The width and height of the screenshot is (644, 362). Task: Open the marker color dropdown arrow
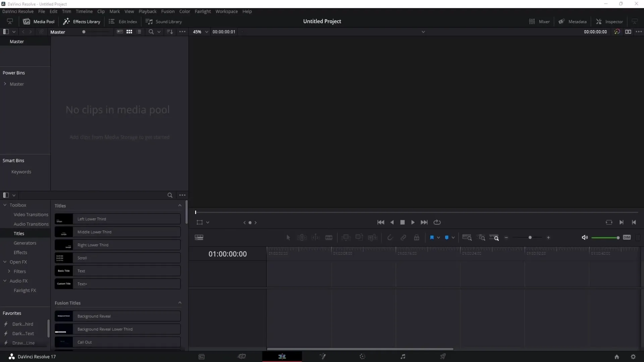[453, 238]
